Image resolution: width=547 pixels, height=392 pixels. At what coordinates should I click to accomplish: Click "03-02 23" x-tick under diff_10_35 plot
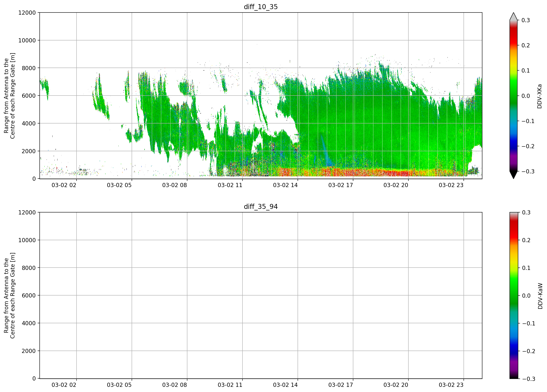pyautogui.click(x=451, y=185)
